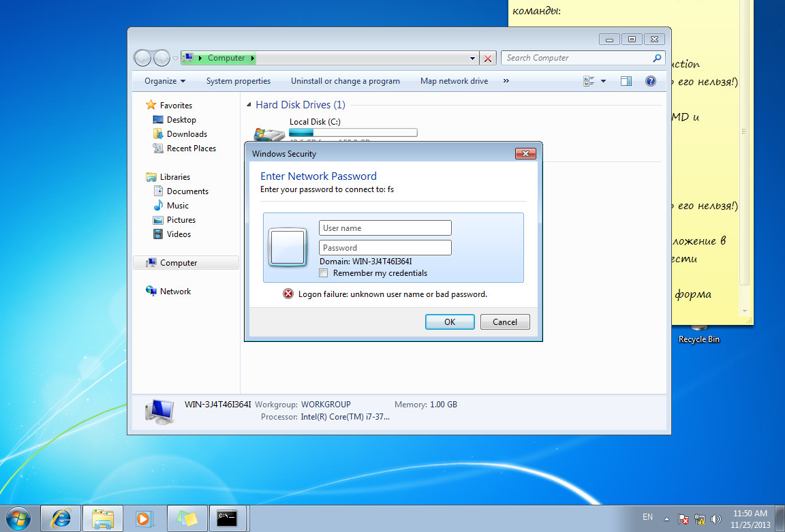Click the EN language indicator

coord(647,517)
